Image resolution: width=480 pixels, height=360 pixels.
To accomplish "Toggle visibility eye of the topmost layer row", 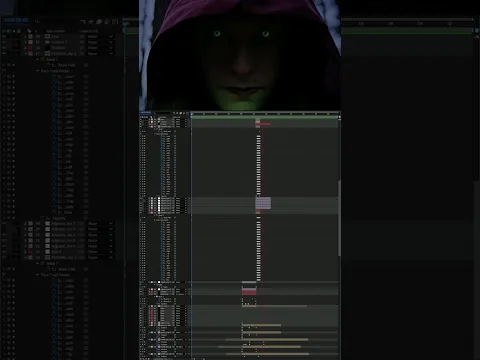I will click(x=4, y=36).
